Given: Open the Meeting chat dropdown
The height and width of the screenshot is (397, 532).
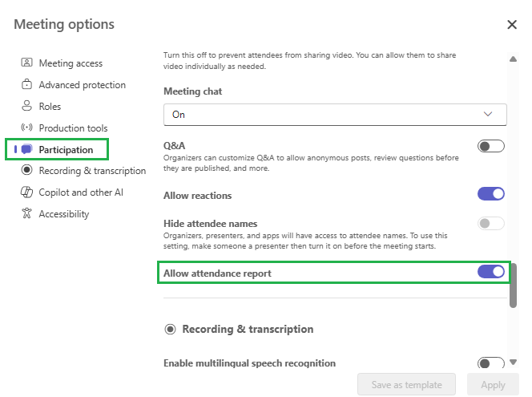Looking at the screenshot, I should (335, 115).
